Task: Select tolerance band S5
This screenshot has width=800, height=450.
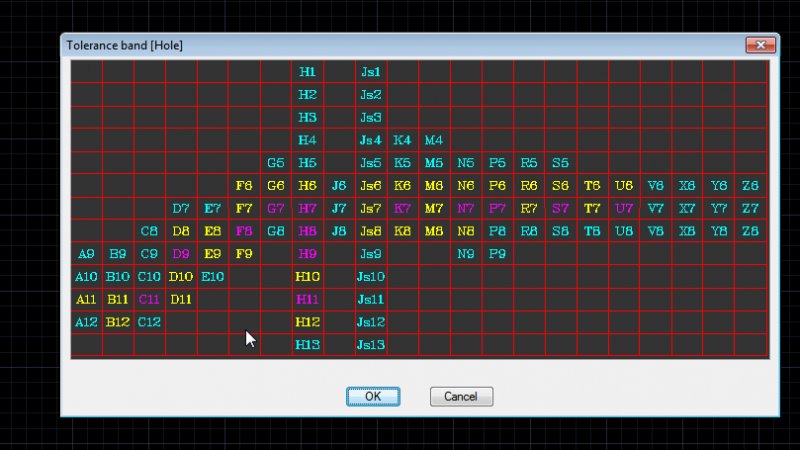Action: [x=560, y=163]
